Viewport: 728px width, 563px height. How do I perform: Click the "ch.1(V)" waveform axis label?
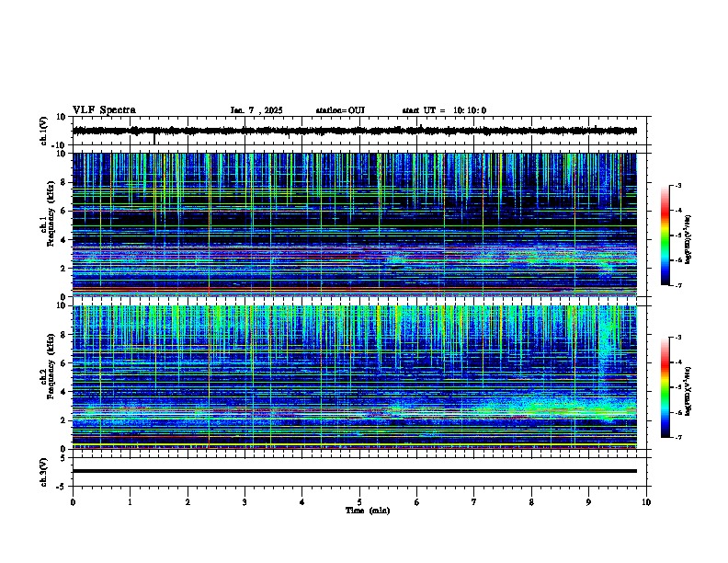44,131
